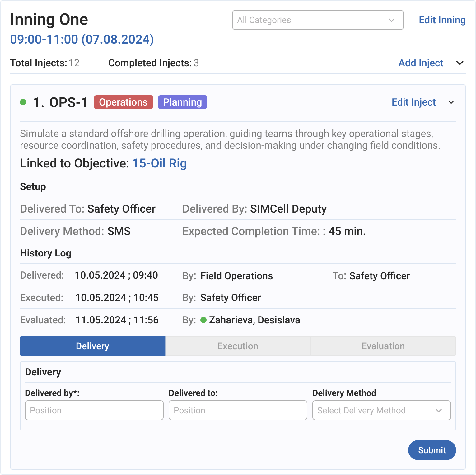Click the Inning One heading

(x=49, y=20)
